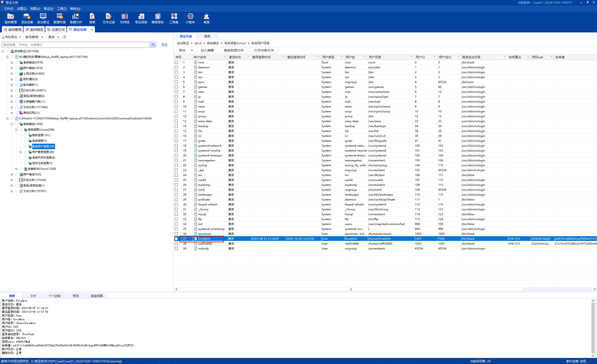Click the 添加设备 toolbar icon

[x=27, y=19]
